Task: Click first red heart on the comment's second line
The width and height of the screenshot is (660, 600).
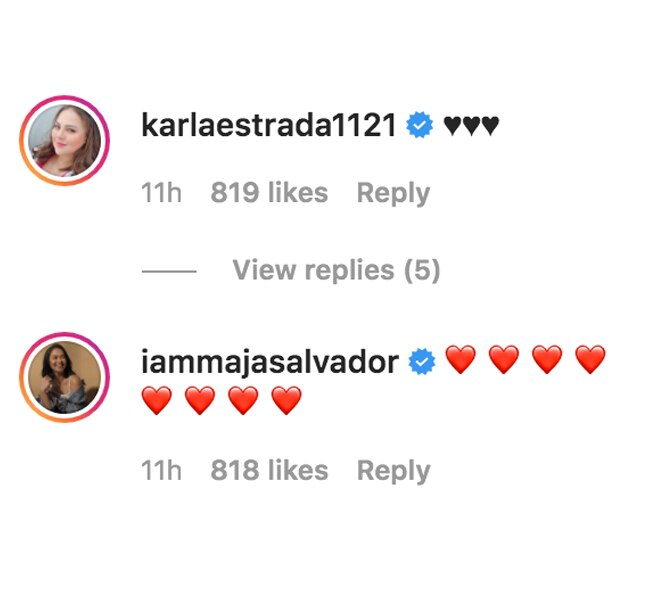Action: point(157,400)
